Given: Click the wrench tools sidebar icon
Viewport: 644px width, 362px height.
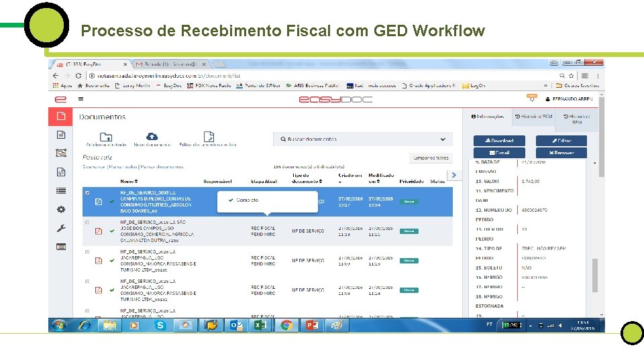Looking at the screenshot, I should pos(61,228).
